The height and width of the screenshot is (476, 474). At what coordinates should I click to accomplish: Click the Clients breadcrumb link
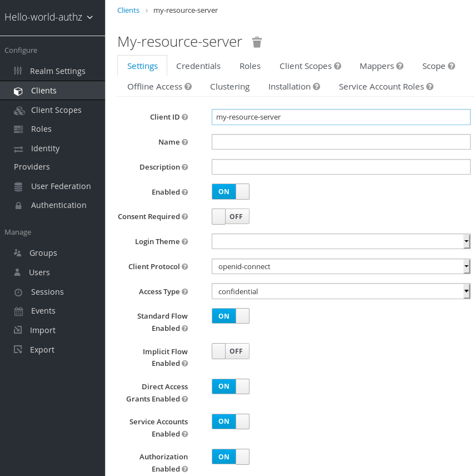pos(128,11)
